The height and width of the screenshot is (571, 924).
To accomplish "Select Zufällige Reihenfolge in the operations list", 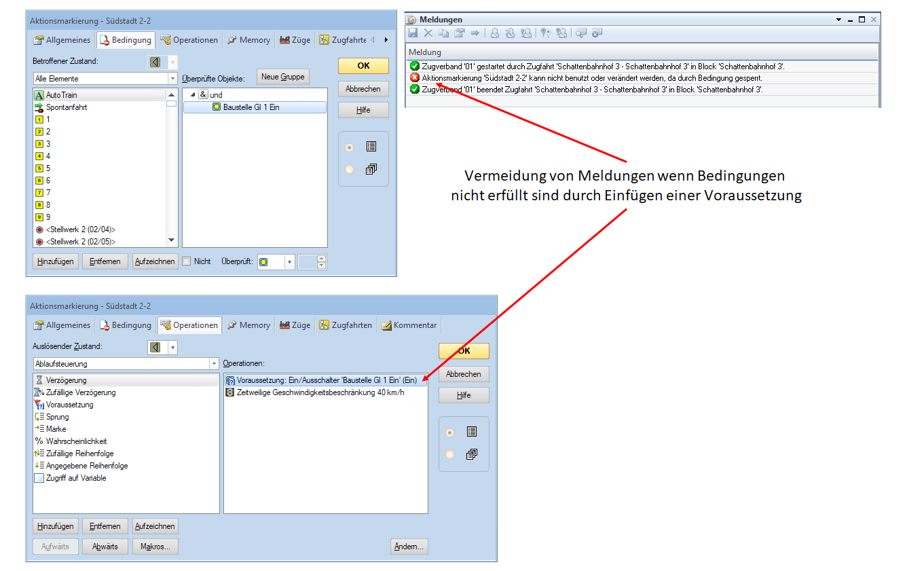I will pos(79,454).
